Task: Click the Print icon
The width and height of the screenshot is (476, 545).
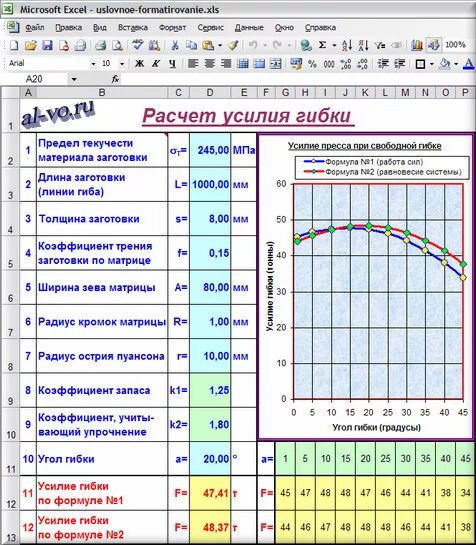Action: (101, 45)
